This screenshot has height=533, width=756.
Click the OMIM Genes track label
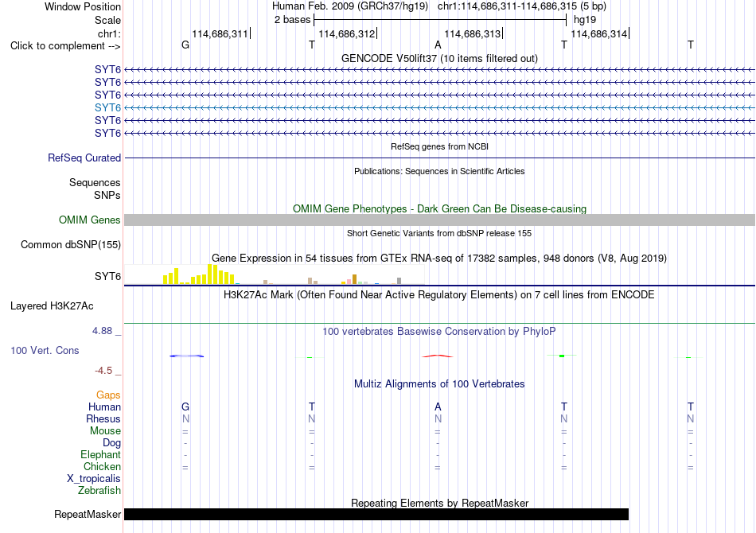pos(90,220)
